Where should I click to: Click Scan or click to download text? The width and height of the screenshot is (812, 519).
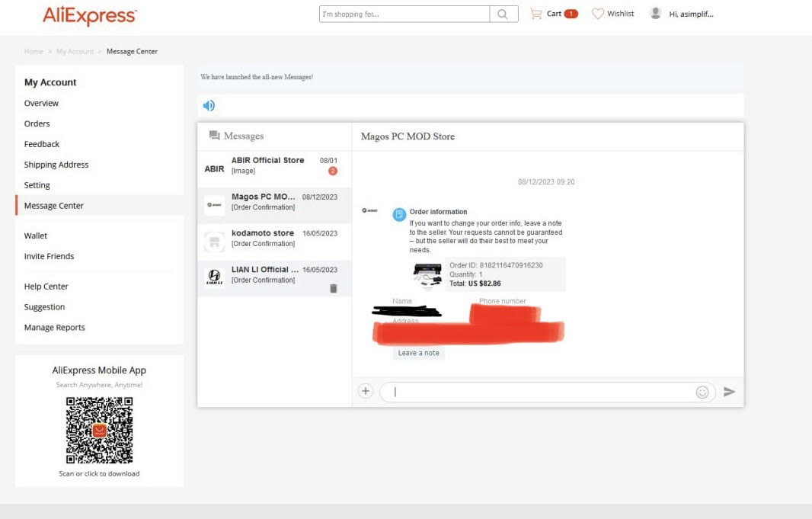tap(100, 473)
